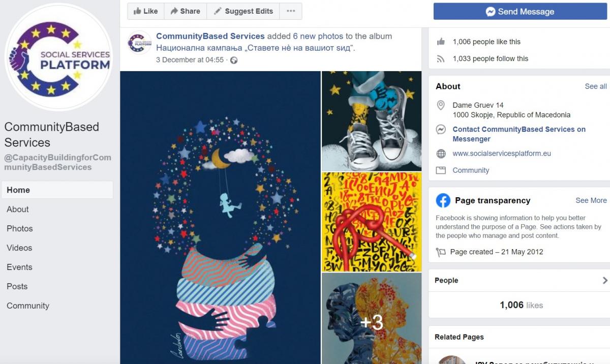The height and width of the screenshot is (364, 610).
Task: Click the Social Services Platform profile picture
Action: point(58,57)
